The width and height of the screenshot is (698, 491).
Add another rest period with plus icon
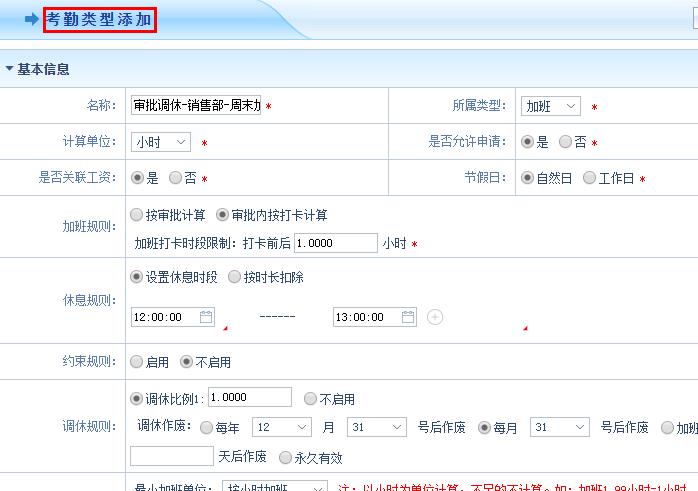(435, 317)
